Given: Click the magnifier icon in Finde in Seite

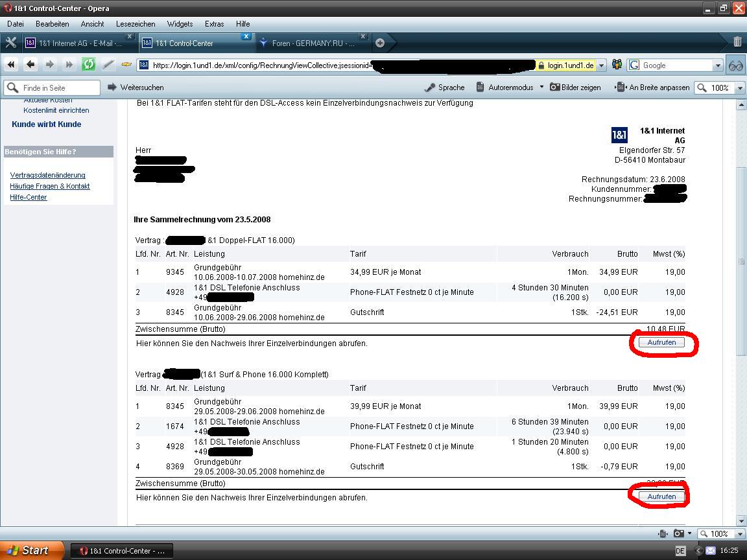Looking at the screenshot, I should tap(14, 87).
